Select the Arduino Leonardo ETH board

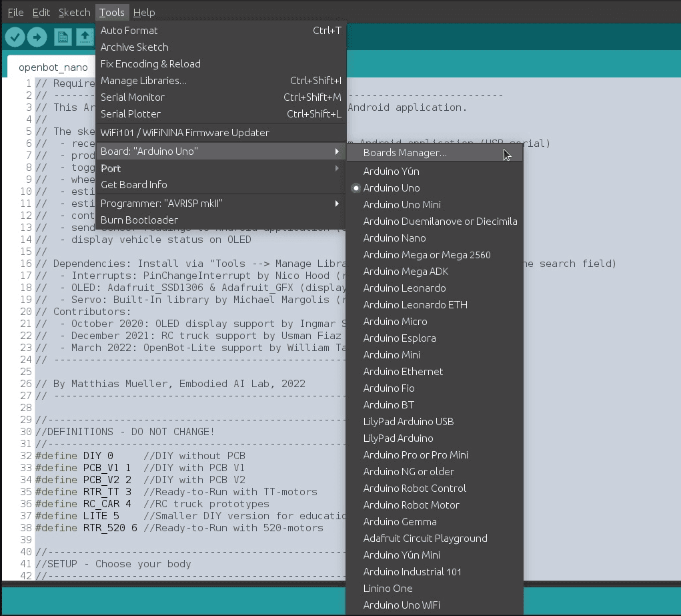435,305
